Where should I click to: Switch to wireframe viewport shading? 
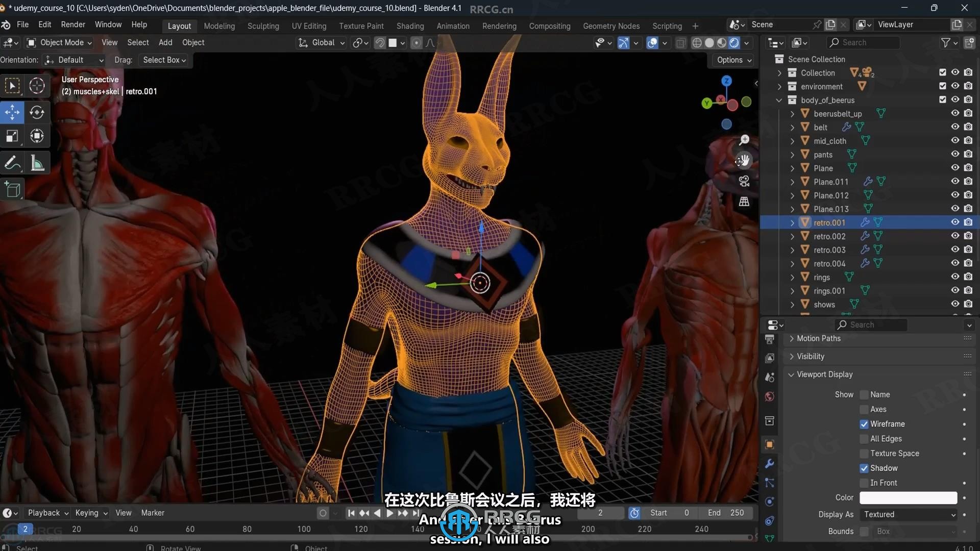pyautogui.click(x=697, y=43)
